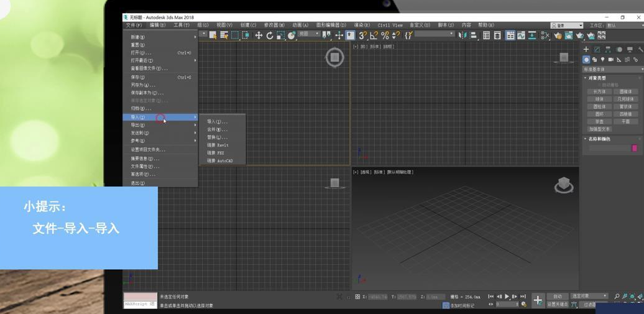Choose 另存为 in the File menu
Image resolution: width=644 pixels, height=314 pixels.
pyautogui.click(x=160, y=85)
